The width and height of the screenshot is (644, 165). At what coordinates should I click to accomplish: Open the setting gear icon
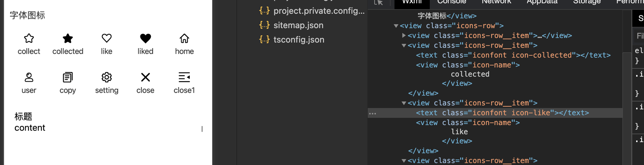(x=106, y=77)
